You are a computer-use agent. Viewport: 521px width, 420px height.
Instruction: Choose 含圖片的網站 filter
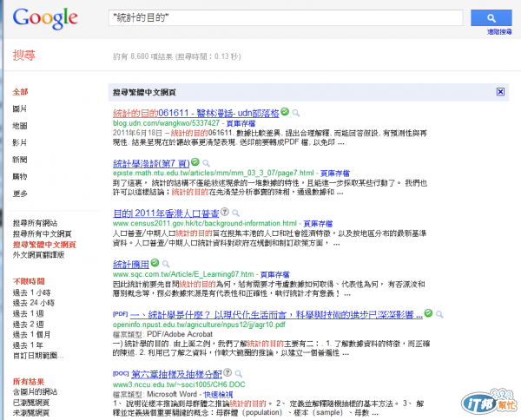click(x=35, y=392)
